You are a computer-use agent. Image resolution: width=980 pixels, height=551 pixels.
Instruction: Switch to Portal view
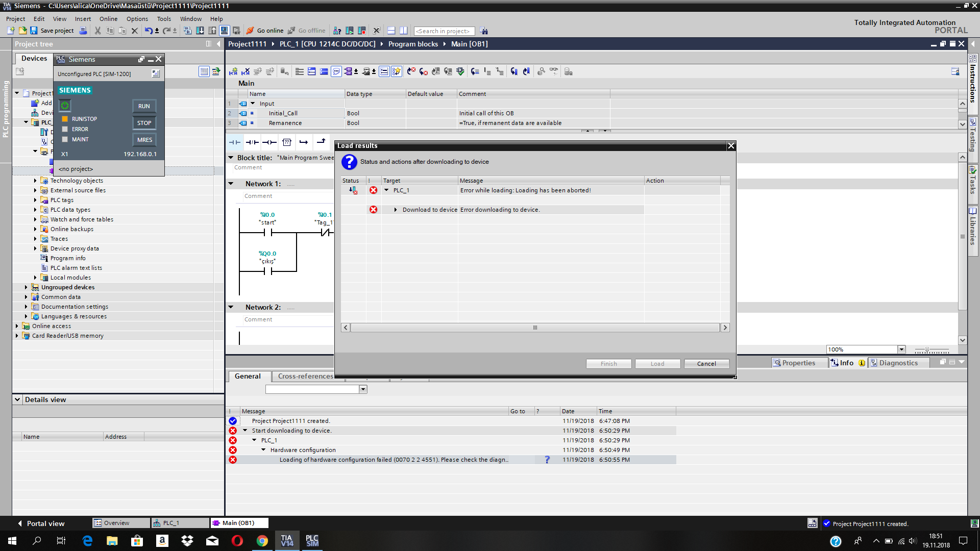click(x=41, y=523)
